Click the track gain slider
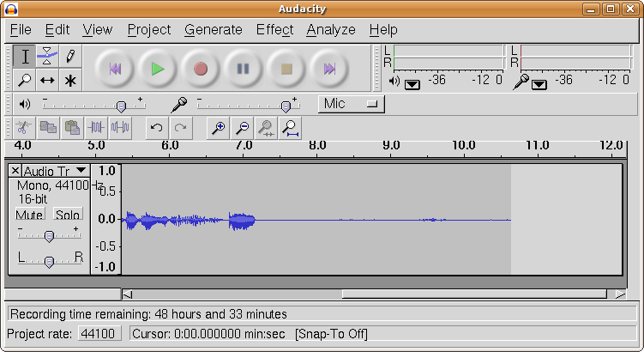 point(49,236)
